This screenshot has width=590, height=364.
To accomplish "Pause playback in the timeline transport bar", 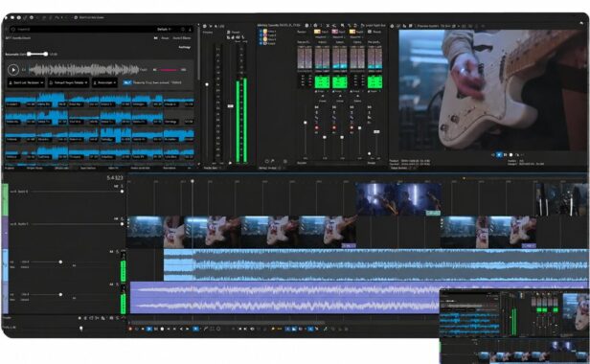I will (156, 329).
